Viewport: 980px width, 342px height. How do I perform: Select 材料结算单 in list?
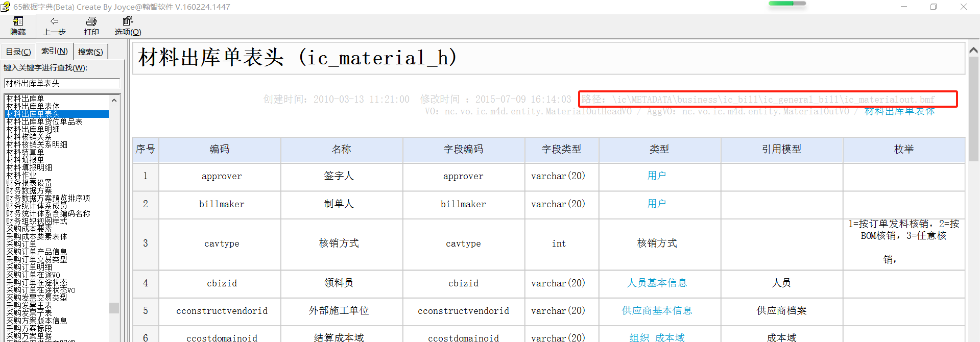tap(25, 152)
